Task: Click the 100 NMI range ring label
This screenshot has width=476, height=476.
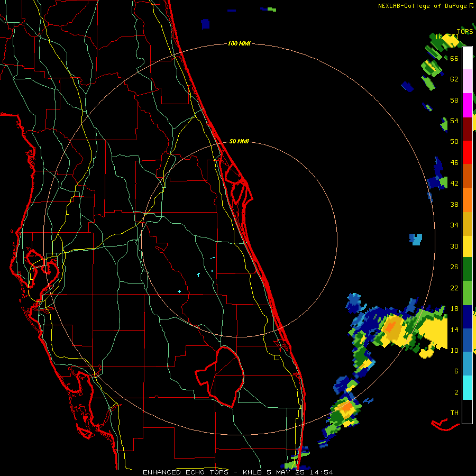Action: [x=239, y=44]
